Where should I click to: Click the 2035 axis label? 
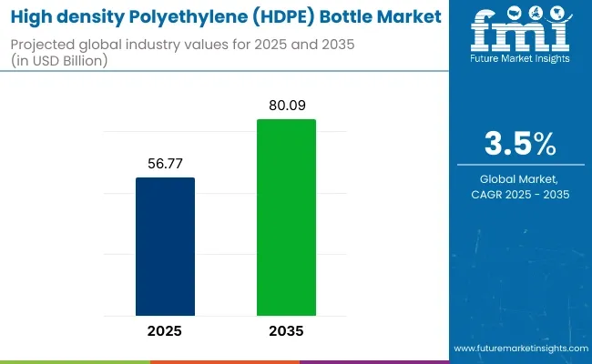286,329
